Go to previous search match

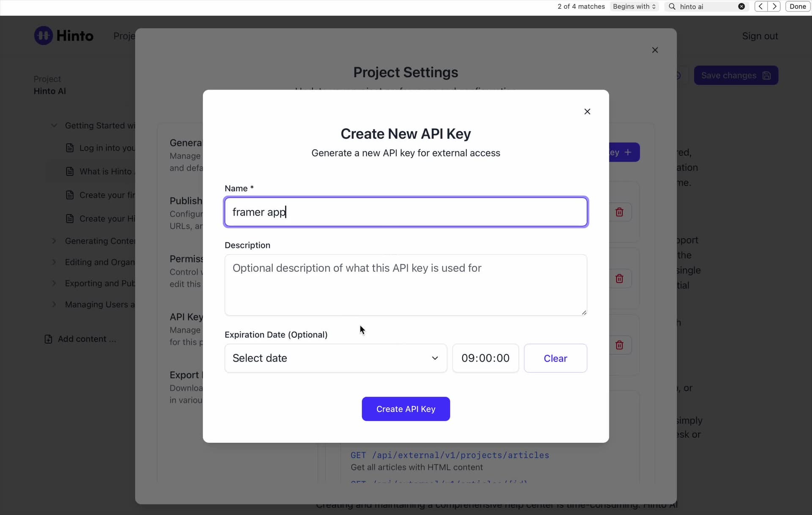pyautogui.click(x=761, y=6)
